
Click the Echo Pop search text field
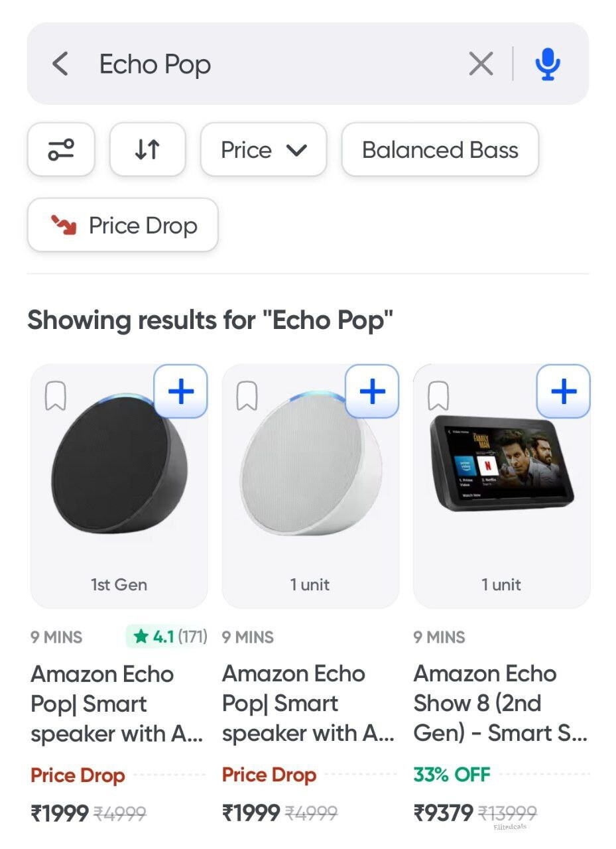(x=265, y=64)
